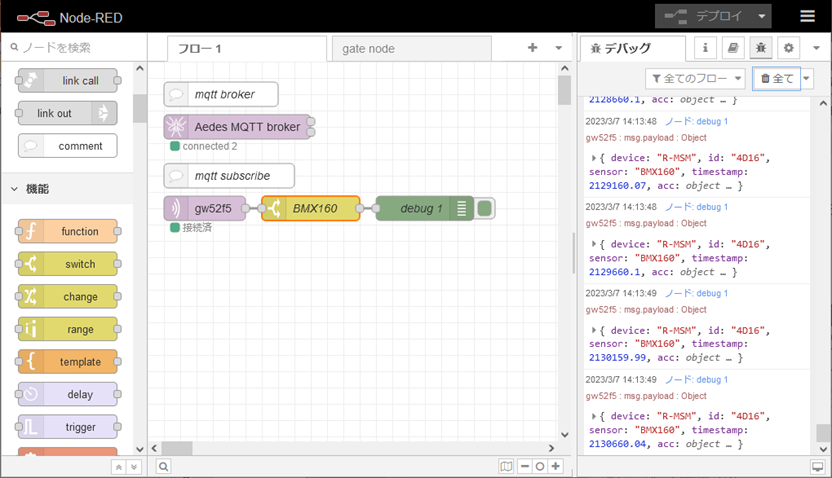Open the hamburger main menu

(x=807, y=16)
